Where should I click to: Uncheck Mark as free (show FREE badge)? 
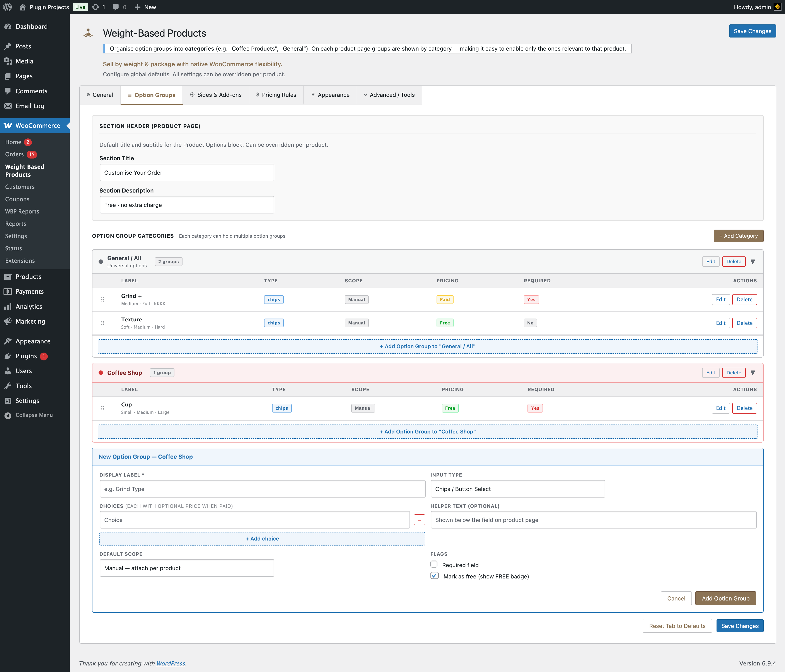(x=434, y=576)
